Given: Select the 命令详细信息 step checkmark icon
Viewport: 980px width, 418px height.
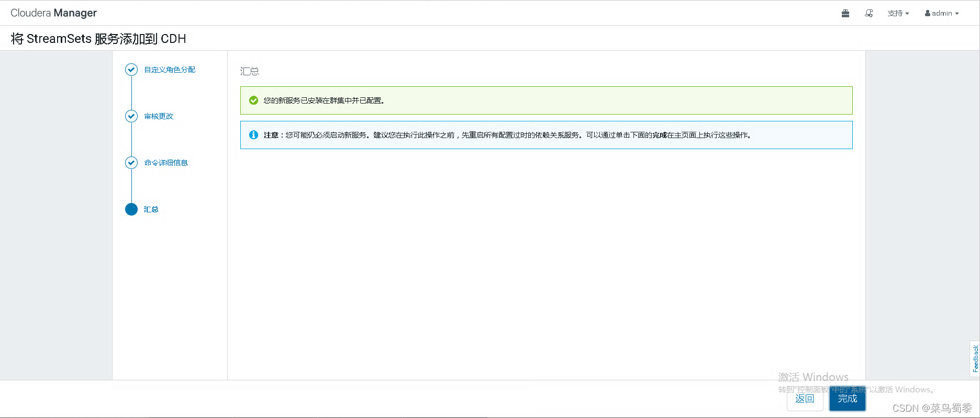Looking at the screenshot, I should (x=131, y=163).
